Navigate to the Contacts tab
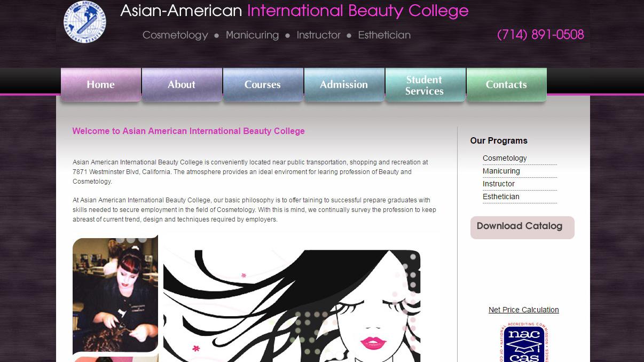This screenshot has width=644, height=362. (x=506, y=84)
